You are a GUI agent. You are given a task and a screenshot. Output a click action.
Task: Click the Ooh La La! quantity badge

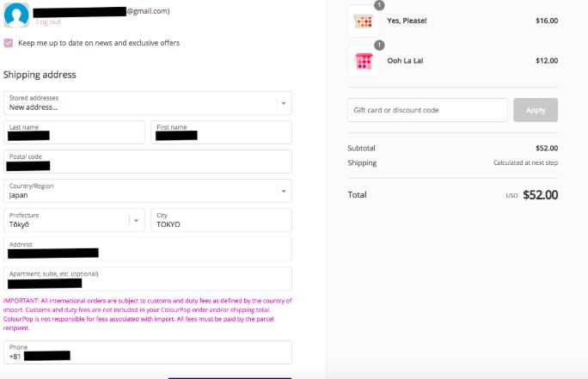(x=379, y=46)
